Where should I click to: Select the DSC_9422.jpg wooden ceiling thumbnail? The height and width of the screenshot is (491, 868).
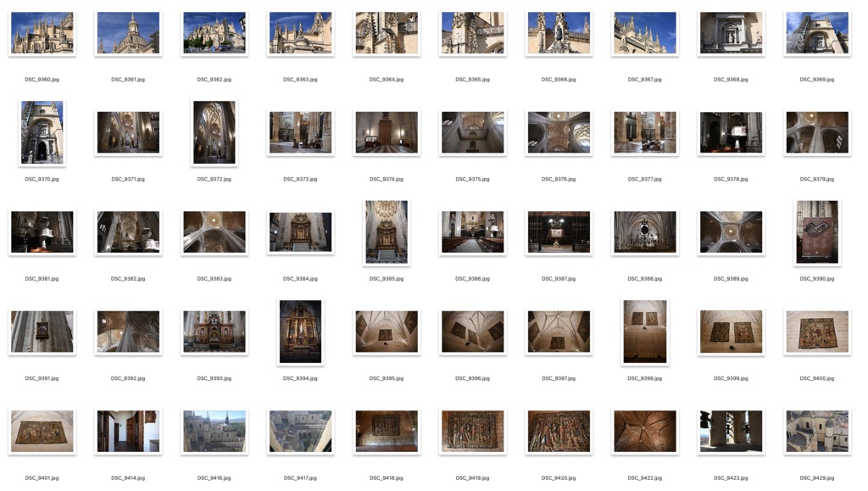(645, 432)
